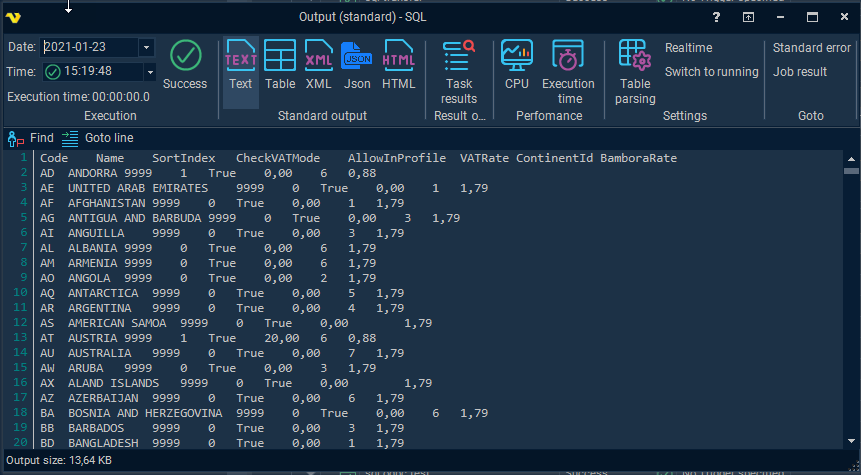Click the Find label in toolbar

[x=42, y=138]
